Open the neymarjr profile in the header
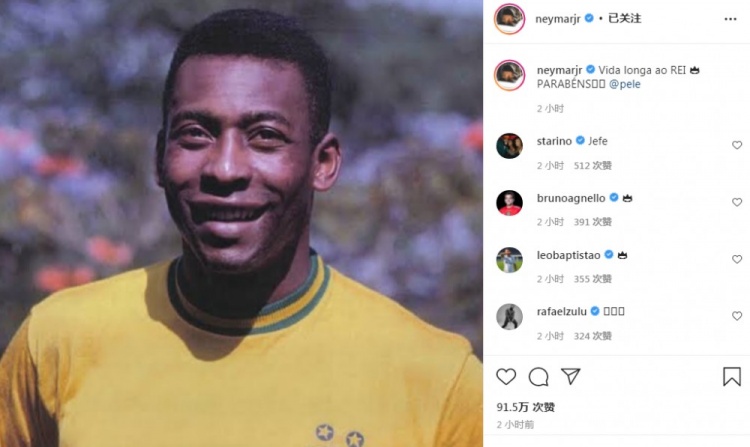 558,19
